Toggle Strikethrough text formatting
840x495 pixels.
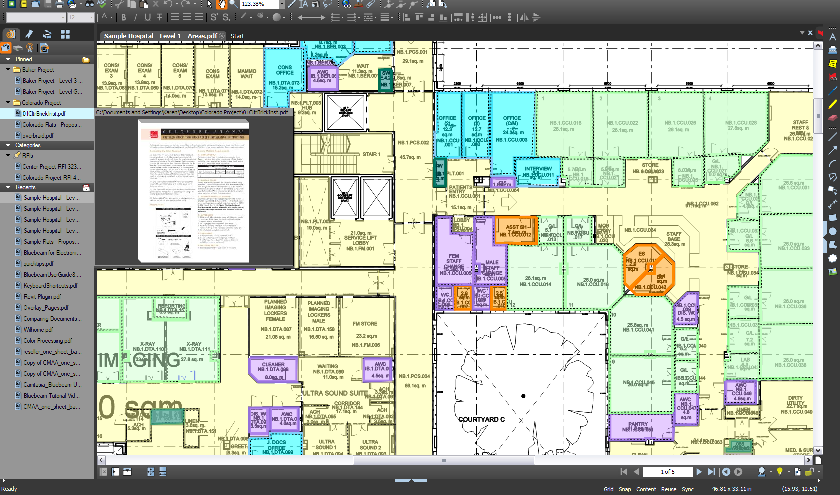(160, 17)
